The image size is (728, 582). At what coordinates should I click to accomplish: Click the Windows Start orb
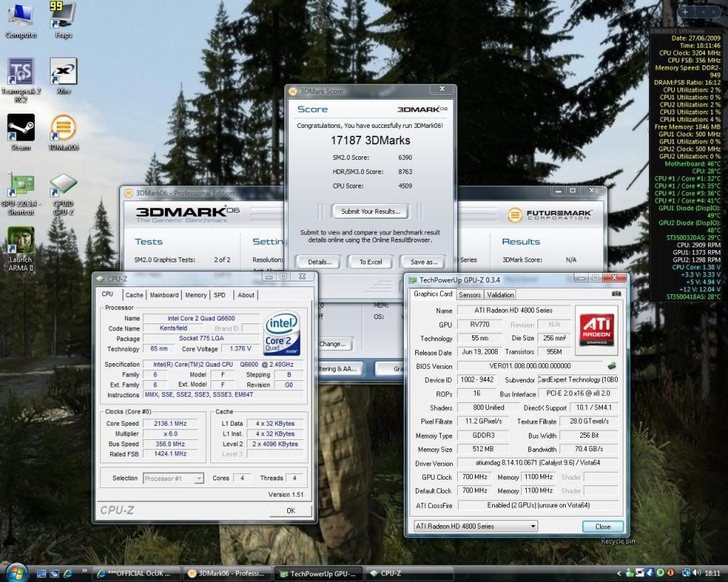tap(16, 573)
